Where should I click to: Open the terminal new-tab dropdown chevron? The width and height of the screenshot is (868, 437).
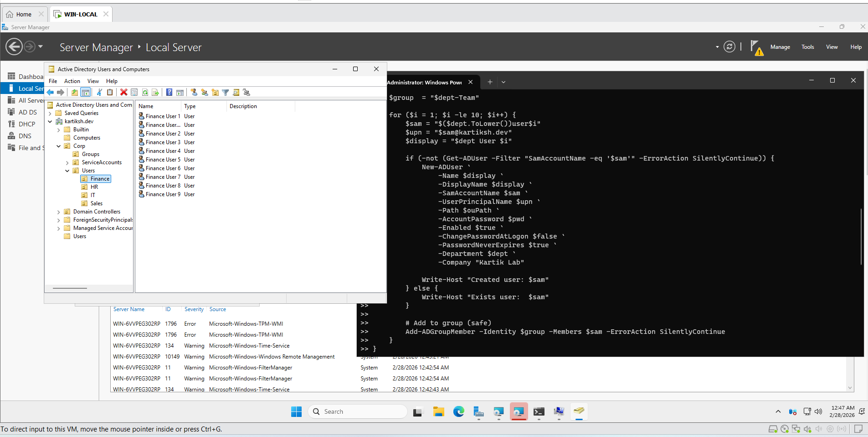point(503,82)
